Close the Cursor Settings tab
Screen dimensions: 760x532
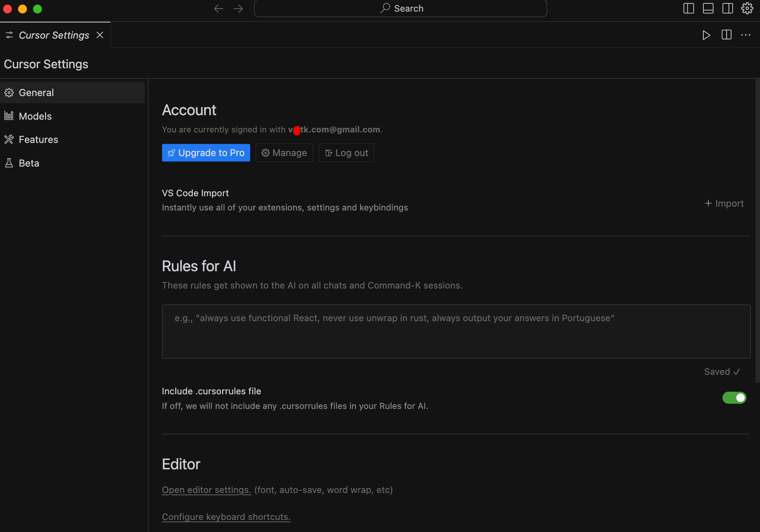(100, 35)
